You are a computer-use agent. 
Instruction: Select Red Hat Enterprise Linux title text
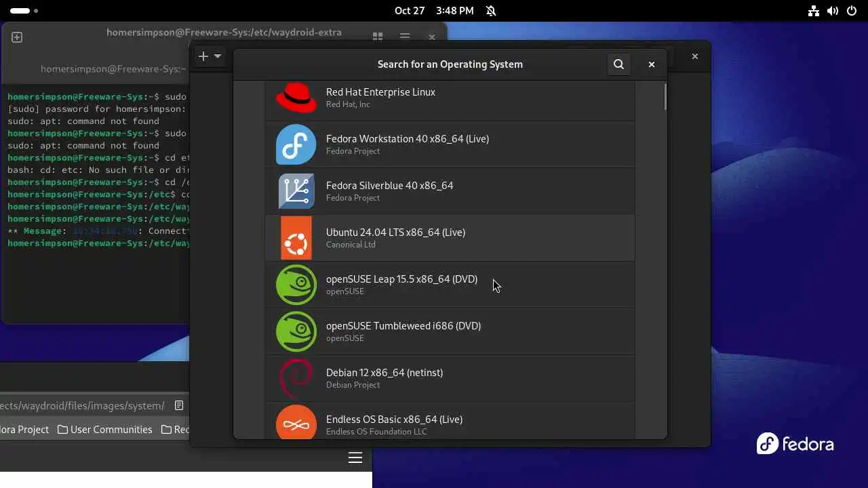tap(380, 92)
